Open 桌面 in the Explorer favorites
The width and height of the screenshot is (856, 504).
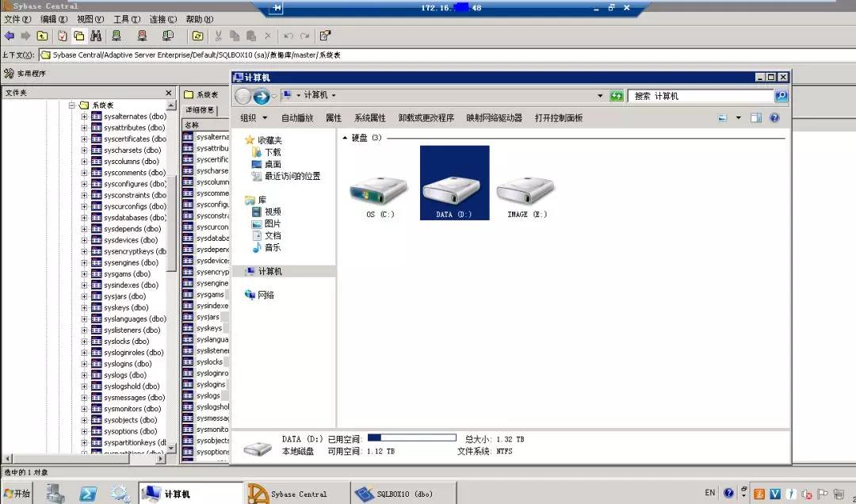pos(266,164)
